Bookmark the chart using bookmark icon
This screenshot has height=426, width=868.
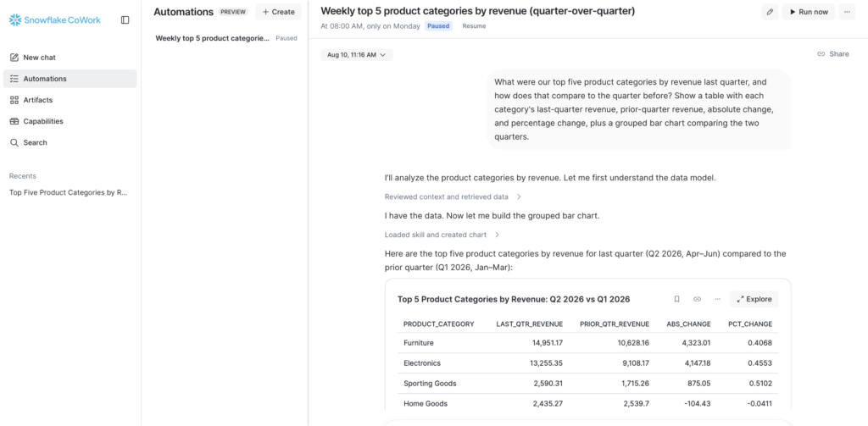(x=676, y=299)
